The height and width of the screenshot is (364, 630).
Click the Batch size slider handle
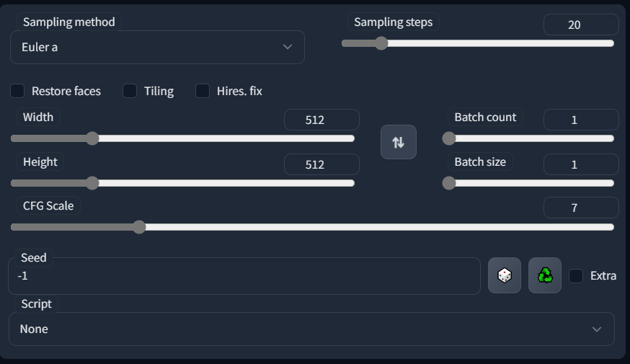coord(449,183)
